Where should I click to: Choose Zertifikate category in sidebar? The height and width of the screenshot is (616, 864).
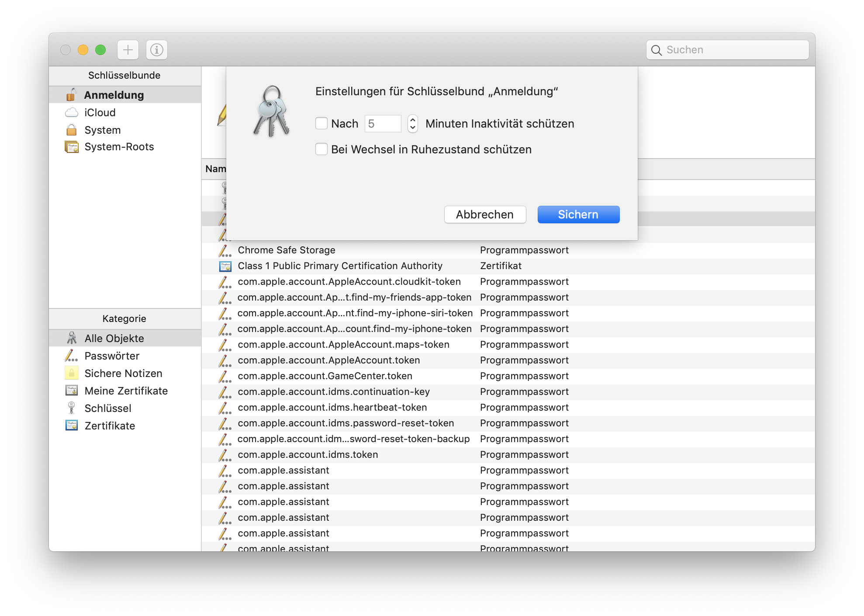coord(110,426)
